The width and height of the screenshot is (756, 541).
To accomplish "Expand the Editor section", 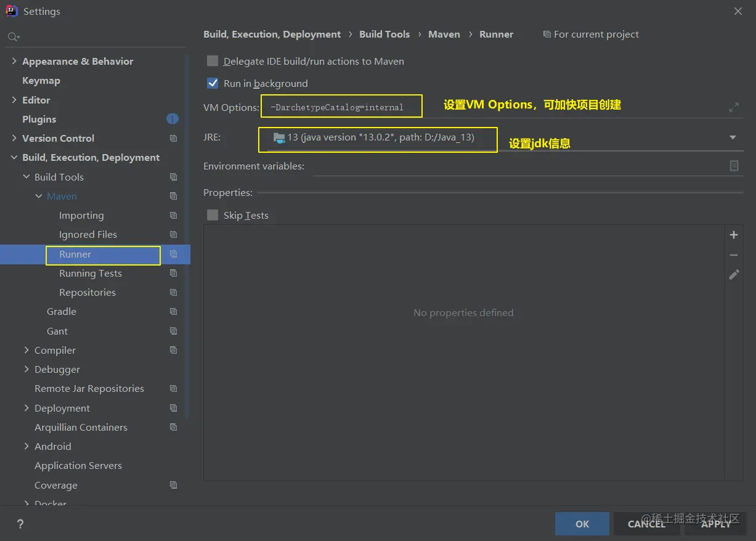I will click(x=14, y=100).
